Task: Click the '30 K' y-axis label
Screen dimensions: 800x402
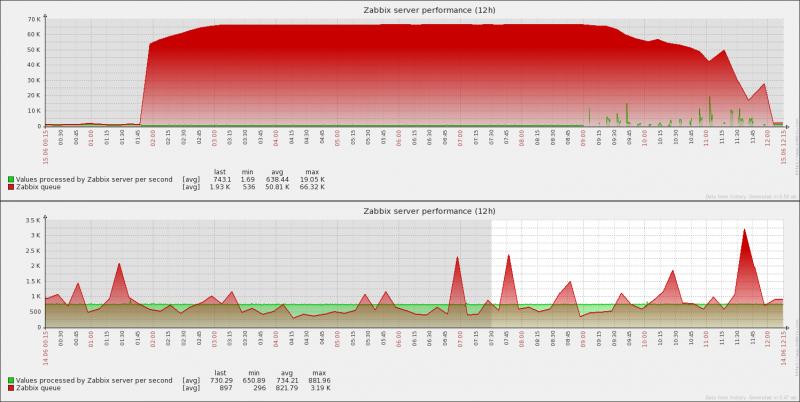Action: click(34, 81)
